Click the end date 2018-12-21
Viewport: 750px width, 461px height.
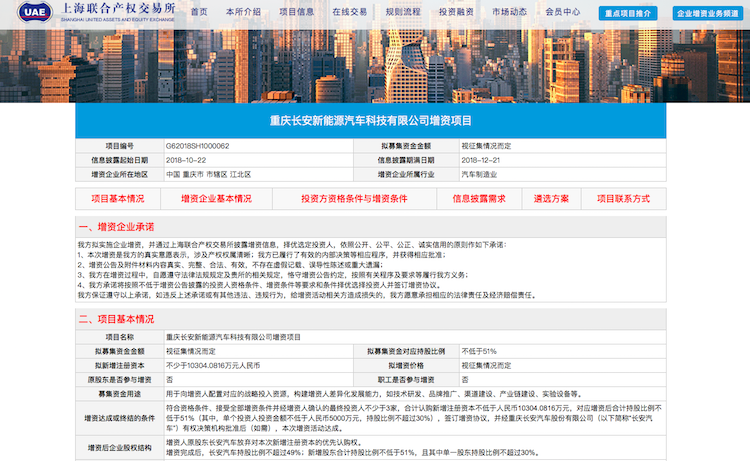point(481,160)
